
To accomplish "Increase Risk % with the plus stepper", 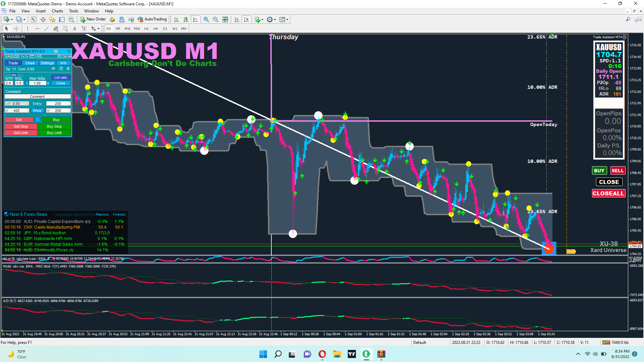I will pyautogui.click(x=48, y=83).
